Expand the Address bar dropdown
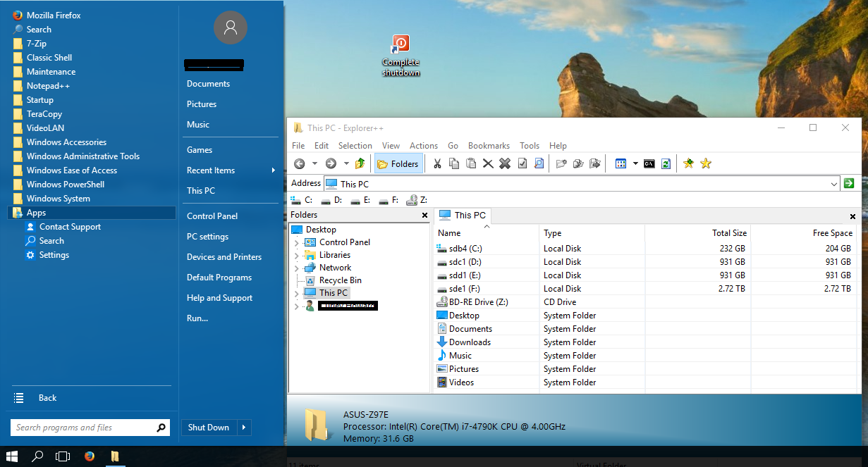The width and height of the screenshot is (868, 467). tap(834, 184)
